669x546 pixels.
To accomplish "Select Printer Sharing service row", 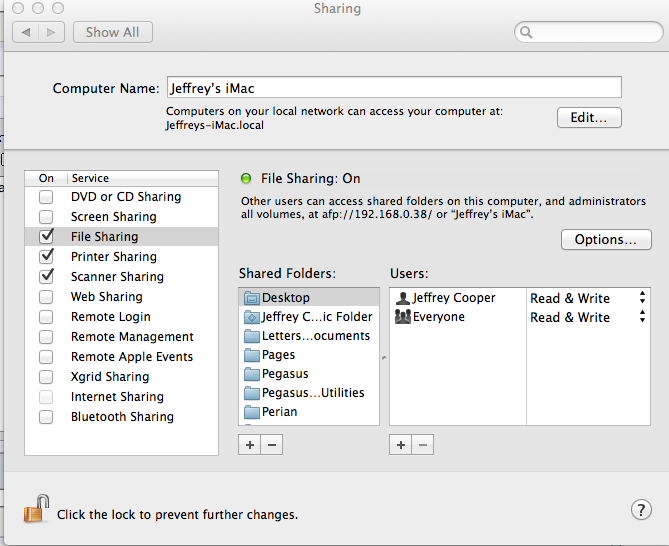I will pos(122,256).
